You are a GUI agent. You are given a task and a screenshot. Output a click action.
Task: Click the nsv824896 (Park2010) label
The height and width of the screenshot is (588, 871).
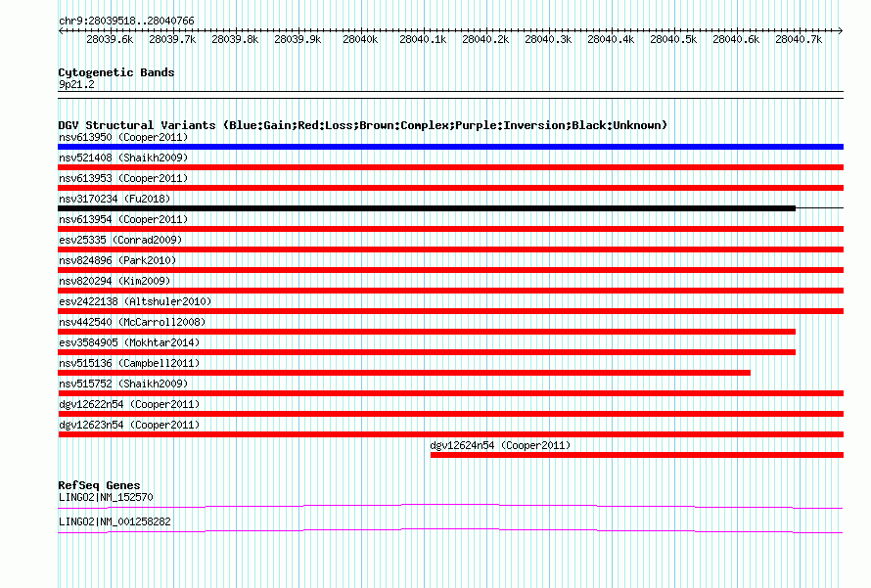(117, 260)
